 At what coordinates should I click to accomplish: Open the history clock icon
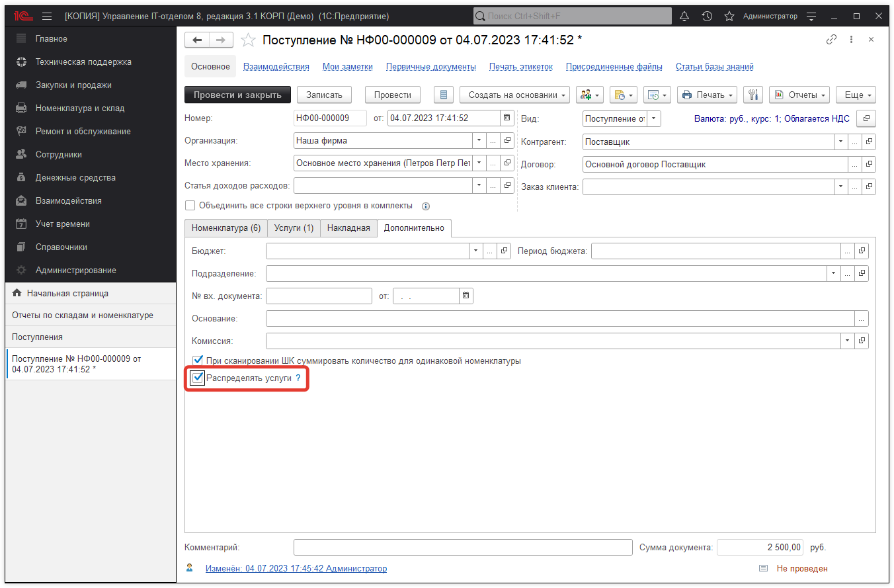tap(707, 16)
